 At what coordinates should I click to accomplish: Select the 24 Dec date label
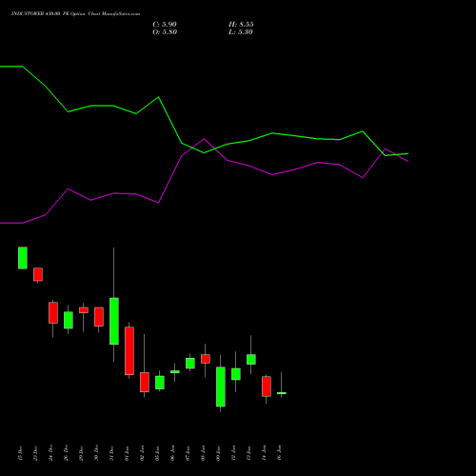point(50,453)
